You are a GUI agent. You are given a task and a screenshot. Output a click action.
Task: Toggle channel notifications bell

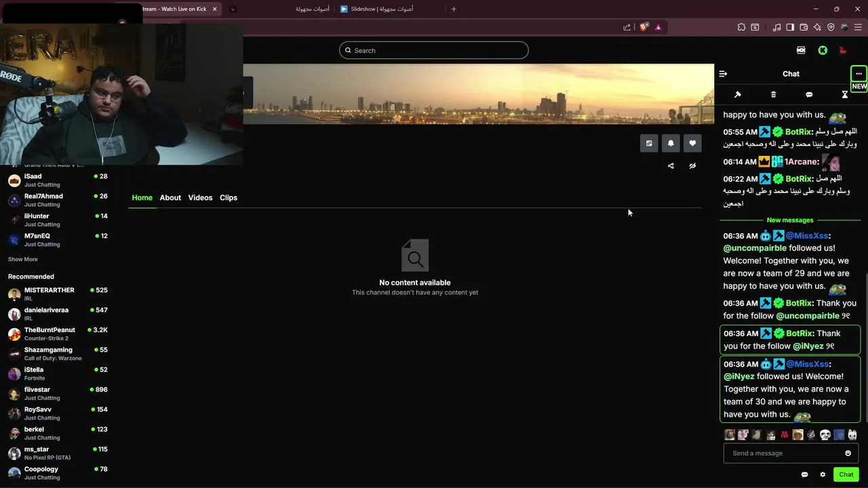tap(671, 143)
